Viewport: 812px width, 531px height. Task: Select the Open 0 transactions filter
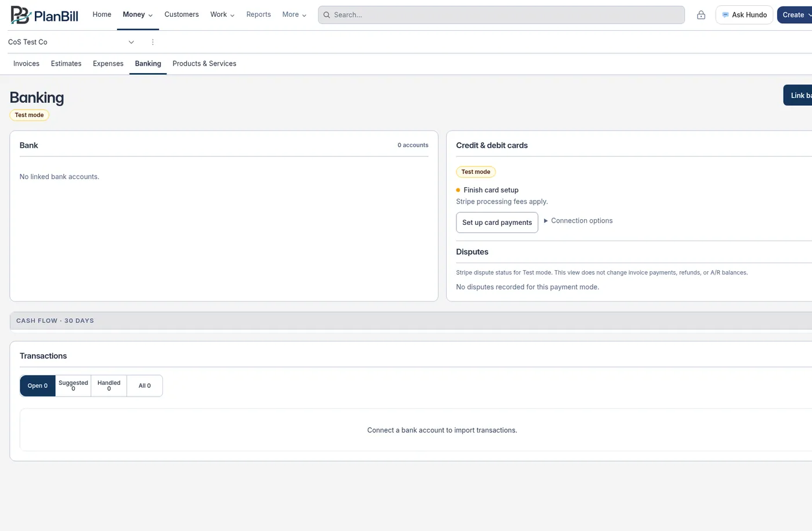point(38,386)
